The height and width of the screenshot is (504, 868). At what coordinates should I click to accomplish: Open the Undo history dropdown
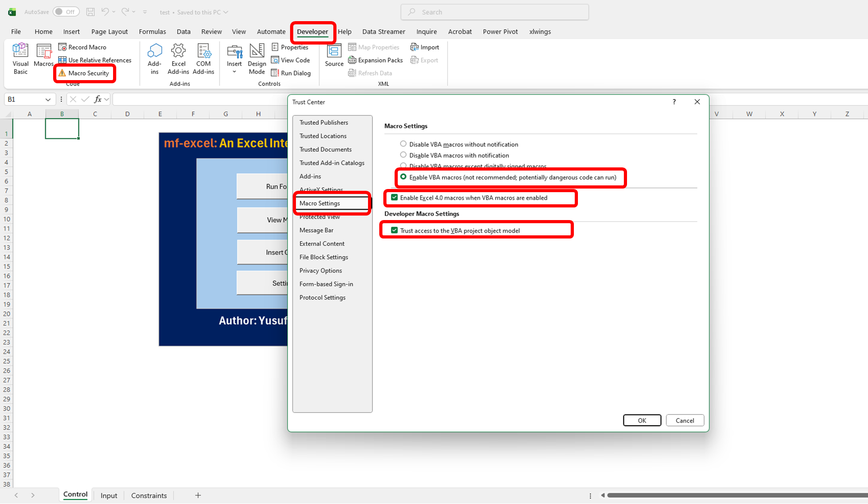coord(114,12)
